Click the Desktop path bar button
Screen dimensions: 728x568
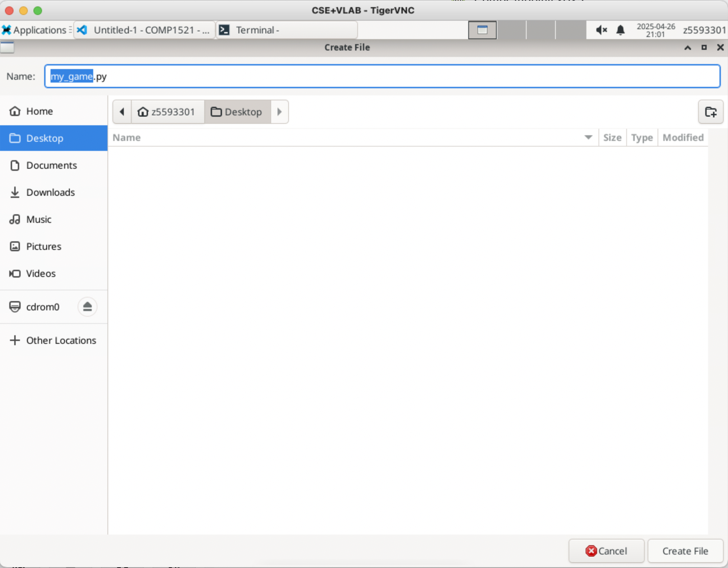tap(237, 112)
